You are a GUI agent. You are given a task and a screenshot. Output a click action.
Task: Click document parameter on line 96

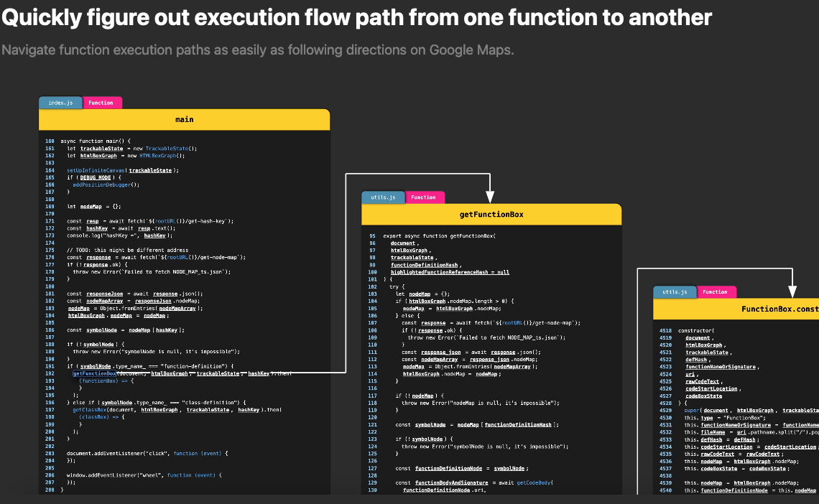403,243
